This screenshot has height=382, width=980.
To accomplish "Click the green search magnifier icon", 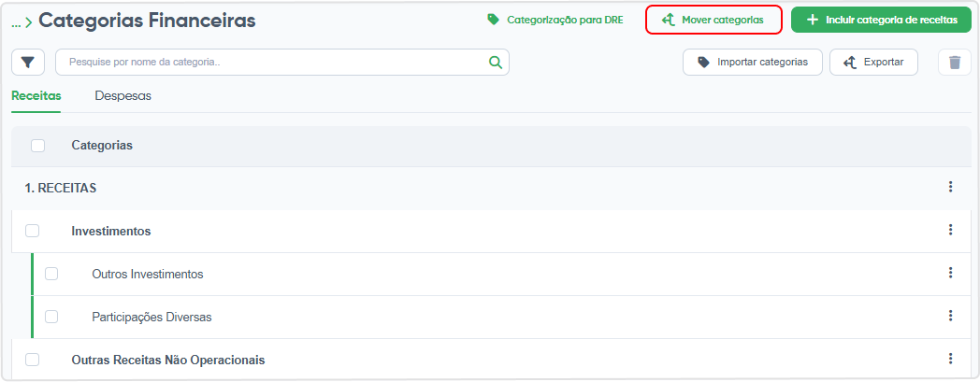I will 495,63.
